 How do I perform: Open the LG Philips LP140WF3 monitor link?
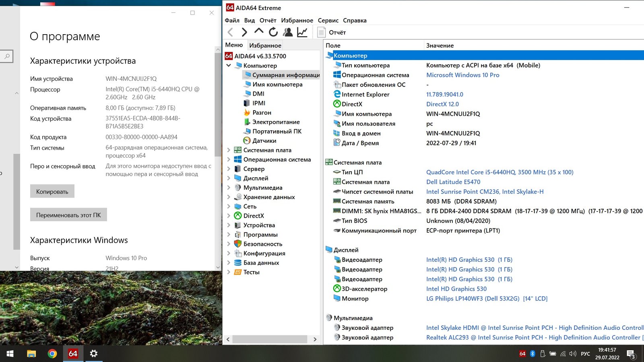coord(487,298)
